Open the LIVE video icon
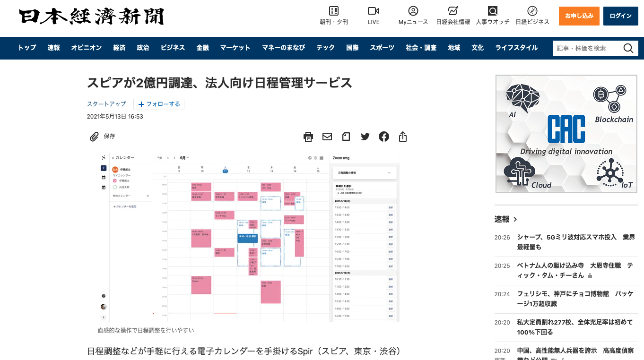This screenshot has height=360, width=644. point(374,11)
